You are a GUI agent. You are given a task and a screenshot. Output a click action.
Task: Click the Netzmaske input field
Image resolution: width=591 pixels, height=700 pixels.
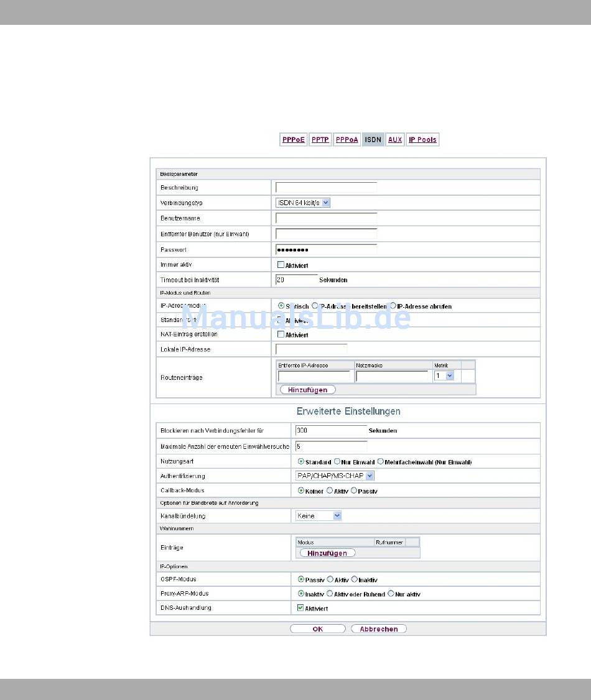click(x=392, y=376)
